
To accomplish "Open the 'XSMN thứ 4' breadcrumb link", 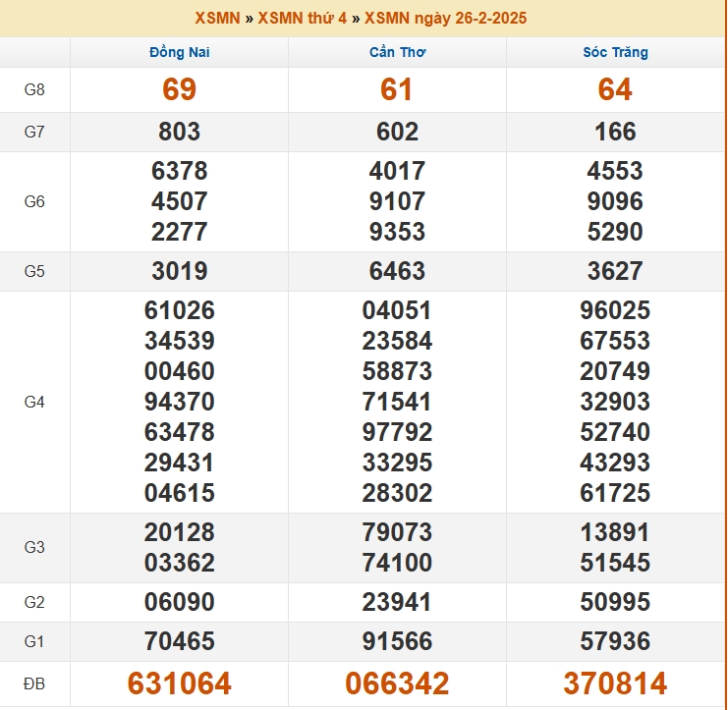I will coord(303,18).
